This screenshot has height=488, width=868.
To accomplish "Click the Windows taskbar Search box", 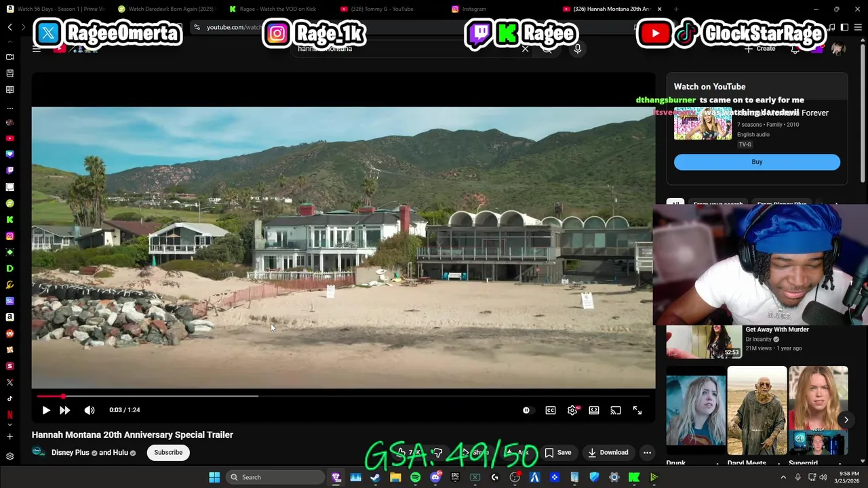I will (275, 477).
